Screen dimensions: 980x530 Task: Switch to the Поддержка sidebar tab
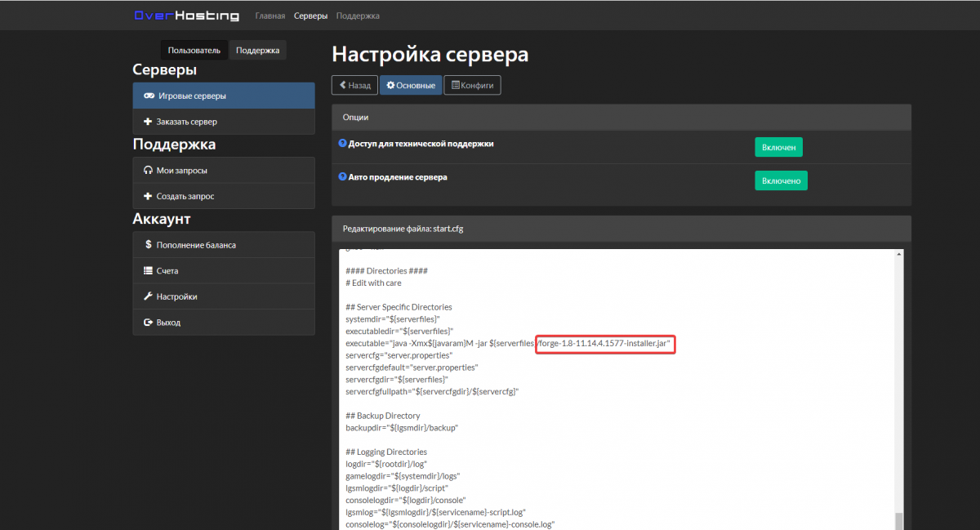[x=257, y=51]
